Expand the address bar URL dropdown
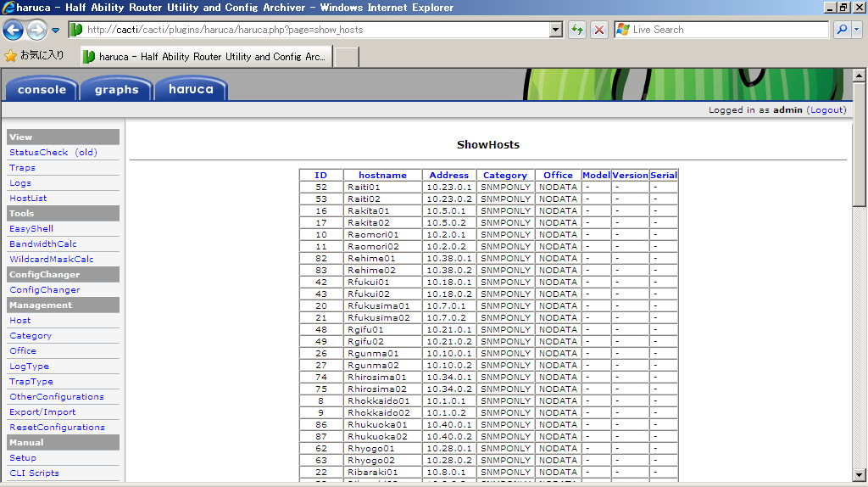This screenshot has height=487, width=868. point(556,30)
